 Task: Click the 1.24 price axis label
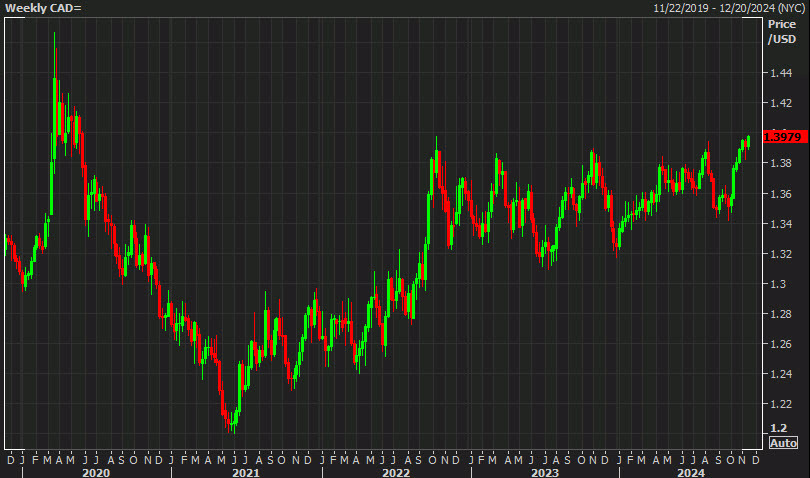781,374
